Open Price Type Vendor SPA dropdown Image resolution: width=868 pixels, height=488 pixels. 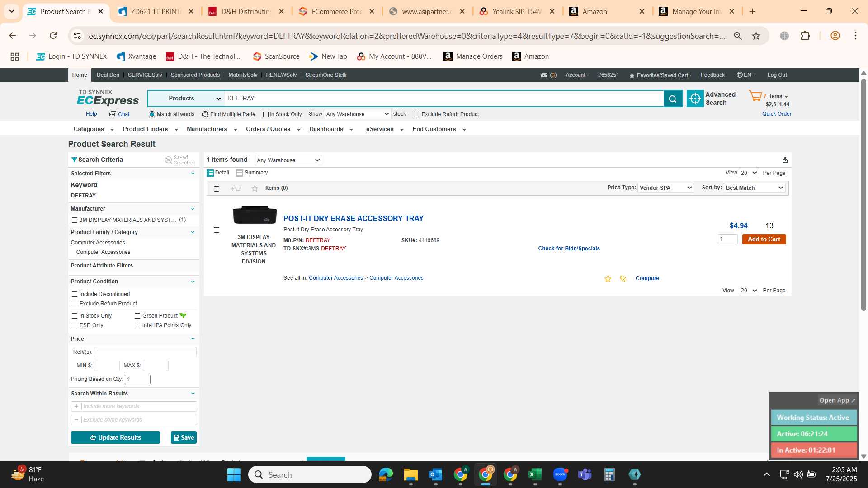[665, 188]
